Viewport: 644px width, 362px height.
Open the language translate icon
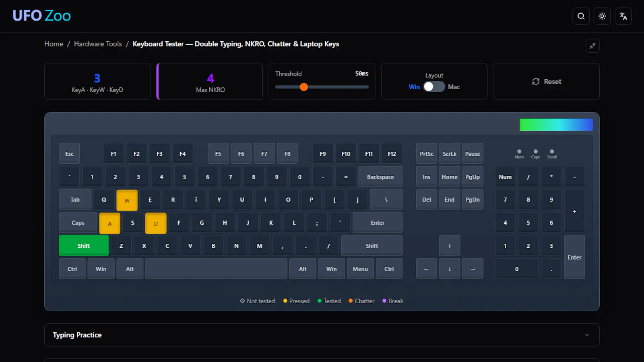pyautogui.click(x=623, y=16)
